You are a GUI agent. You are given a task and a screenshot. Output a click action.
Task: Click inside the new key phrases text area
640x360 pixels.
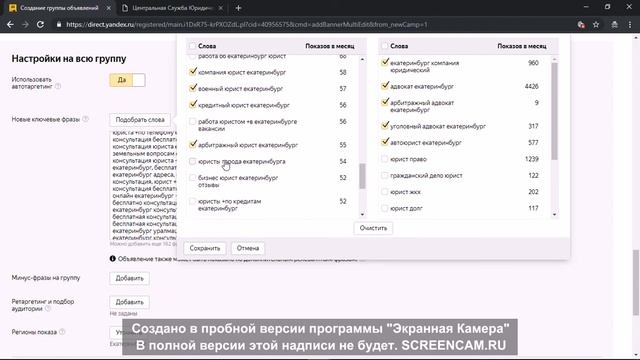143,185
